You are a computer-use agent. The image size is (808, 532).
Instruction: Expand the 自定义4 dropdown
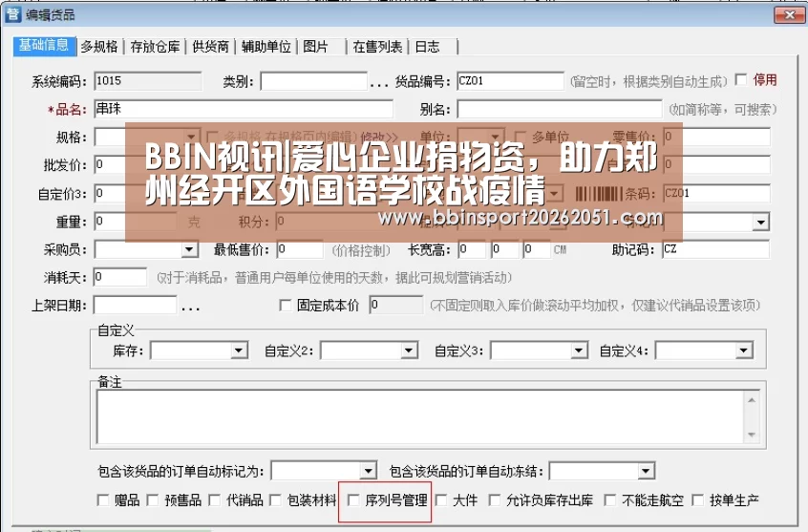click(743, 351)
